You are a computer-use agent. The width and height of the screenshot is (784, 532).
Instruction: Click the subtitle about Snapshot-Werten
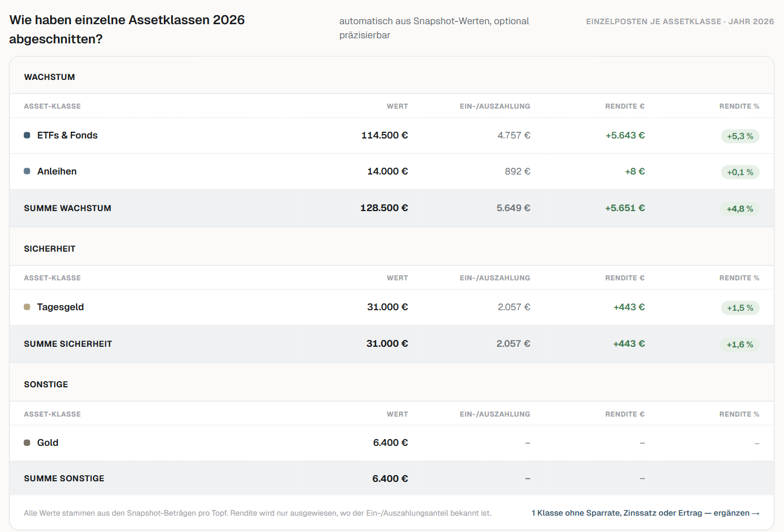[434, 28]
